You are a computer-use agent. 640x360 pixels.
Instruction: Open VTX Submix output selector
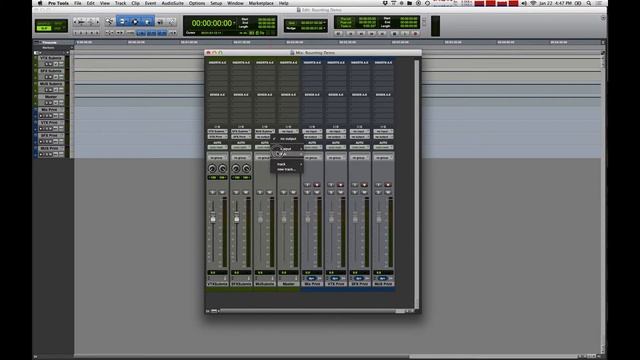pyautogui.click(x=218, y=137)
